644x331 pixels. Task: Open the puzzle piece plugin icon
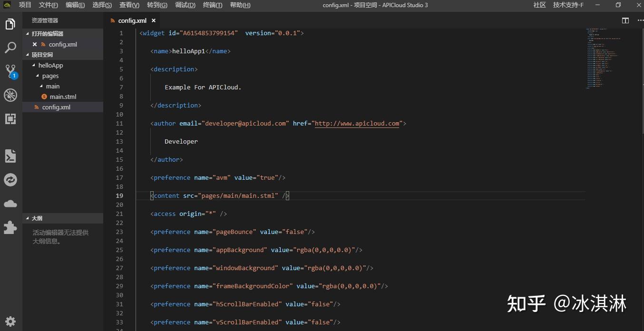[10, 227]
